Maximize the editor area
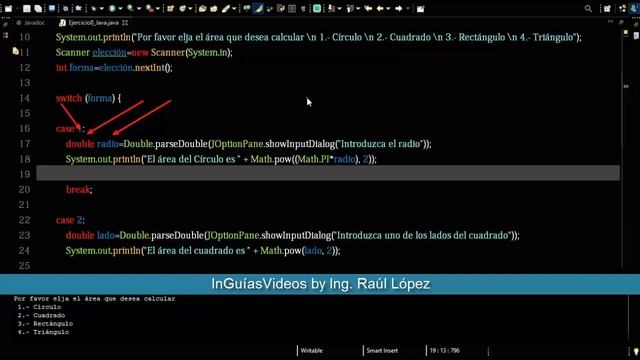The image size is (640, 360). [621, 22]
